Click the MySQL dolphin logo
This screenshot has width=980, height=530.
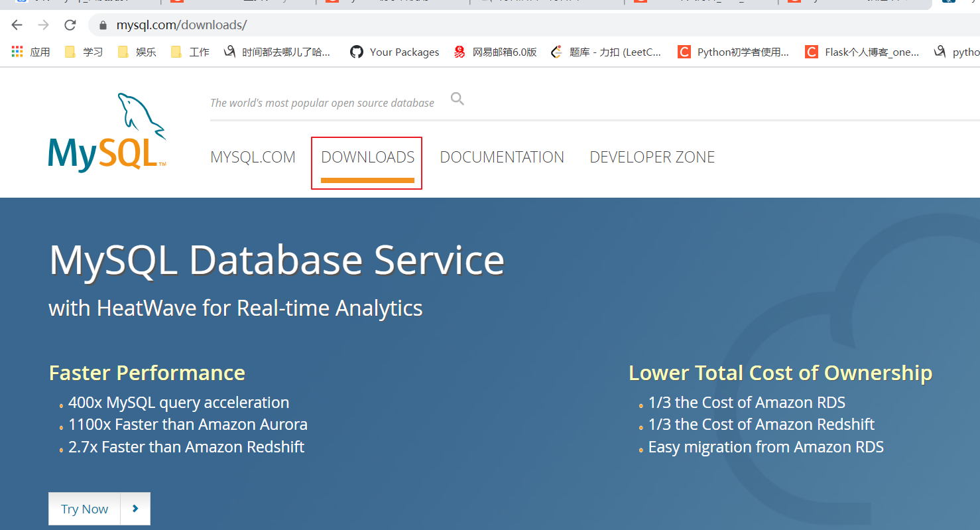107,132
